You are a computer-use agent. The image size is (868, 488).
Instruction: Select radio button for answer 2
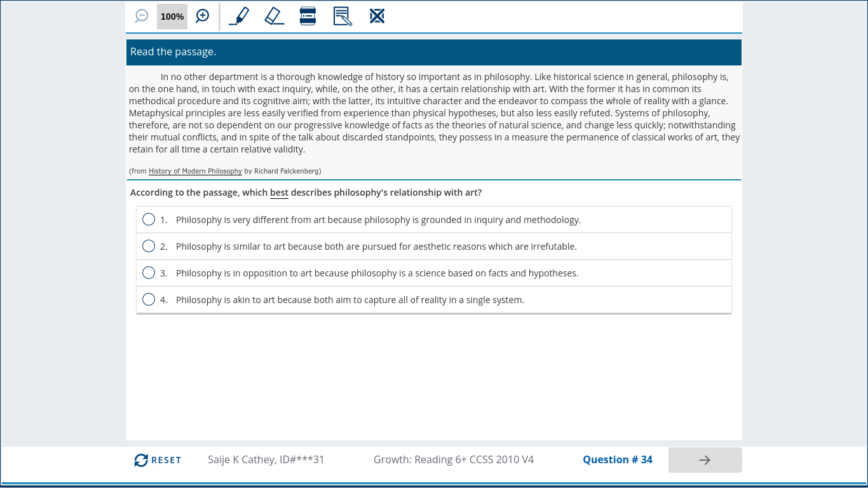[149, 246]
